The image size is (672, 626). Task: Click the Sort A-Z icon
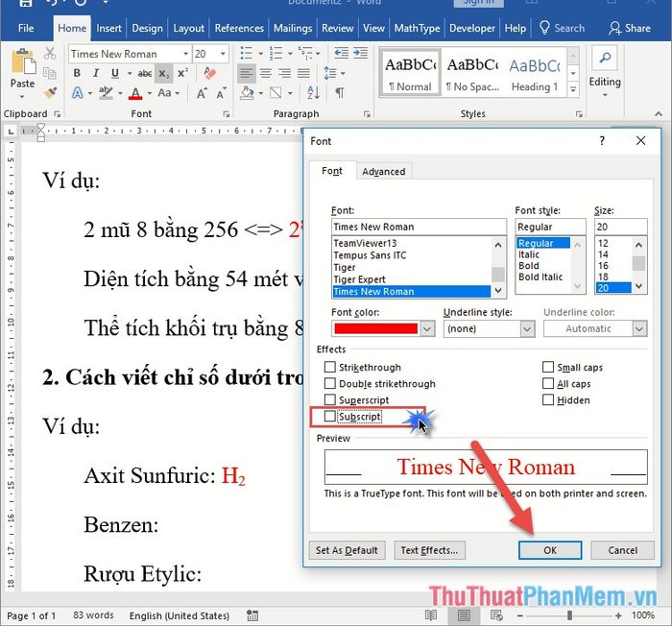point(313,92)
